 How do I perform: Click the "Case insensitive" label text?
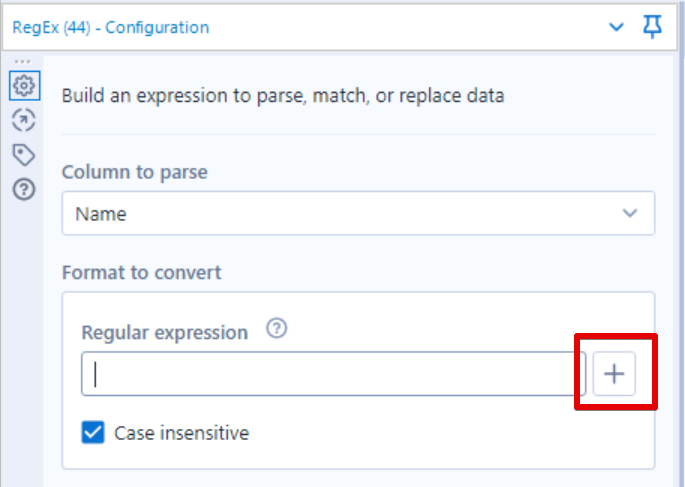[182, 433]
